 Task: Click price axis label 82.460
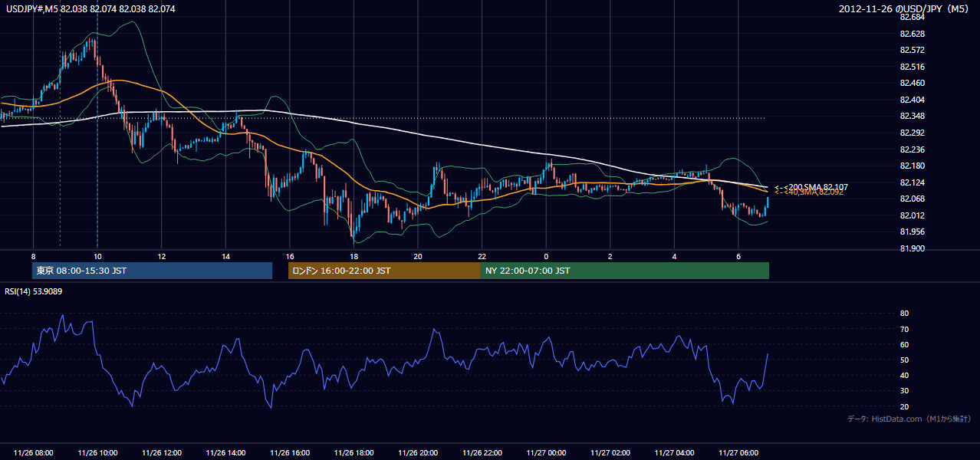point(913,83)
